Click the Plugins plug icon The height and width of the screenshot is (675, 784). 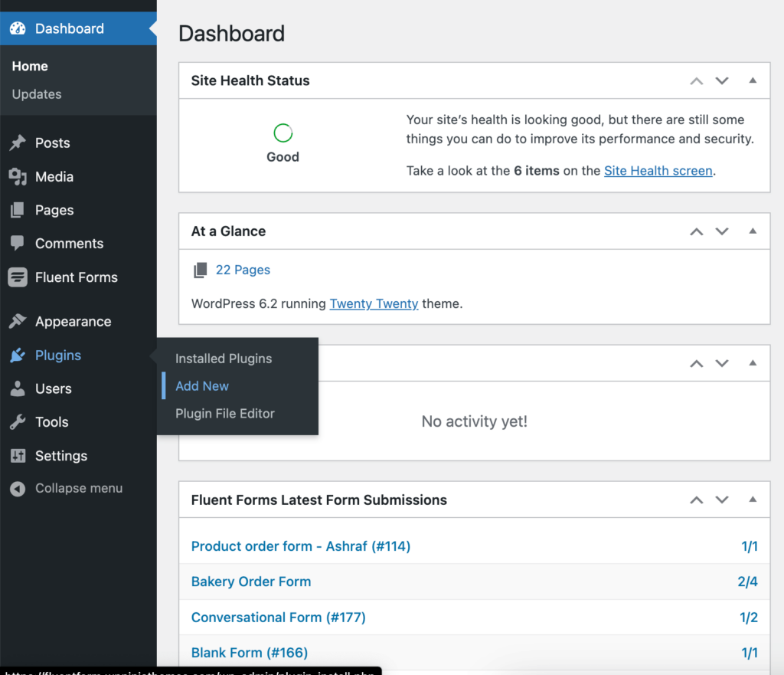click(x=18, y=355)
